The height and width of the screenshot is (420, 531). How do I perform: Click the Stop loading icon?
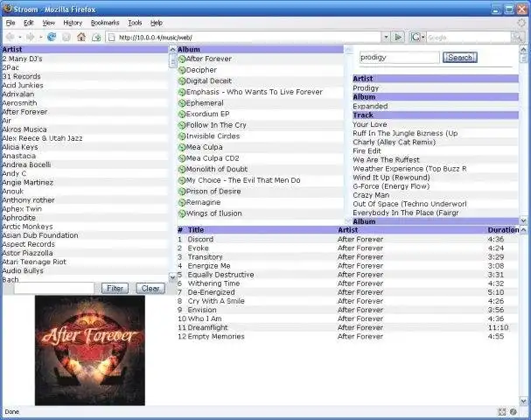coord(66,37)
